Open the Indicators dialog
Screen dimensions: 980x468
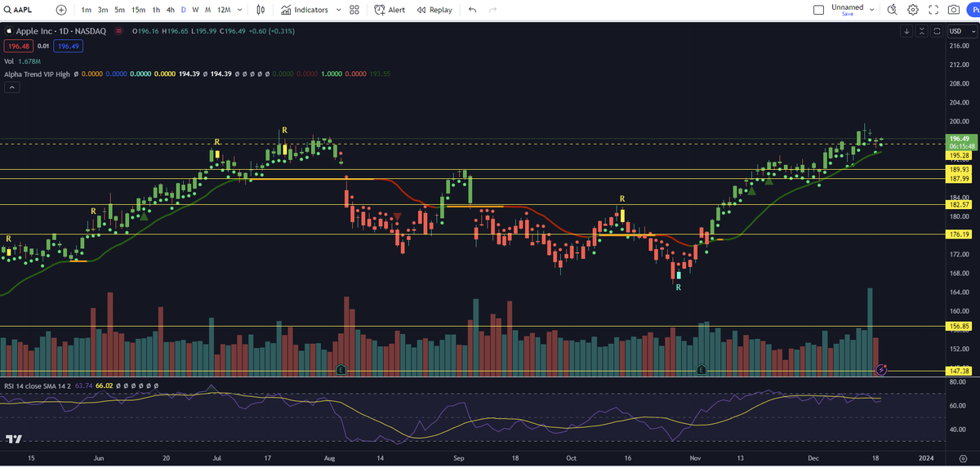coord(305,10)
